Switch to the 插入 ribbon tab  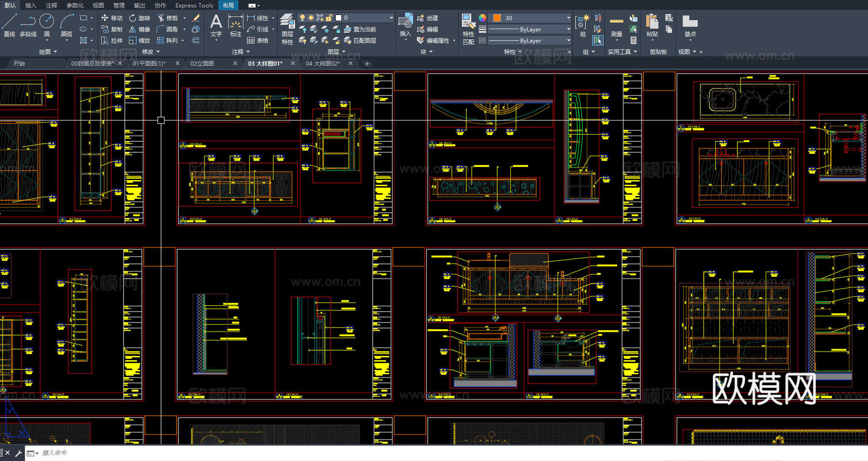click(x=30, y=5)
